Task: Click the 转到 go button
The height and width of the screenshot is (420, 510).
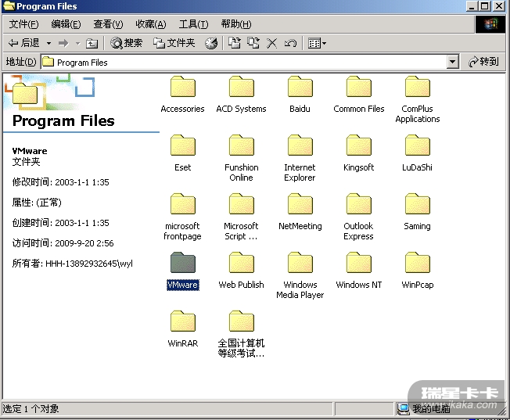Action: click(483, 62)
